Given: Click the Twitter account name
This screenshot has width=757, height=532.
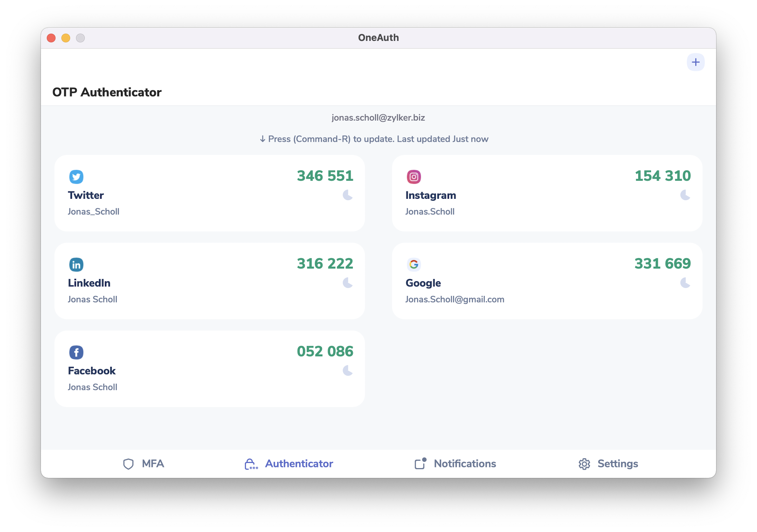Looking at the screenshot, I should tap(86, 195).
